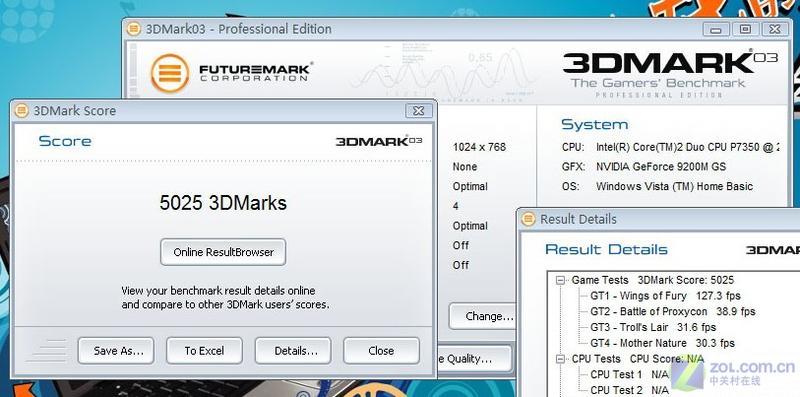The width and height of the screenshot is (800, 397).
Task: Click the Futuremark Corporation wordmark
Action: coord(256,72)
